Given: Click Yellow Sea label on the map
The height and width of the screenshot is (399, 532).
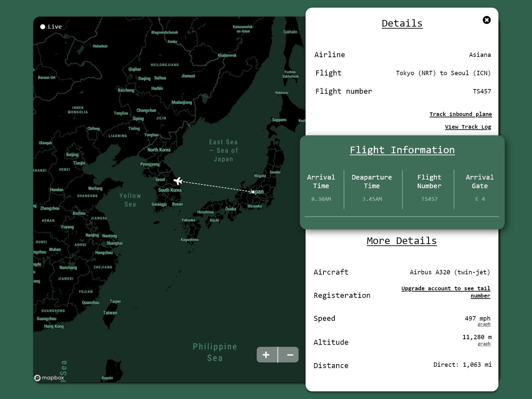Looking at the screenshot, I should coord(130,200).
